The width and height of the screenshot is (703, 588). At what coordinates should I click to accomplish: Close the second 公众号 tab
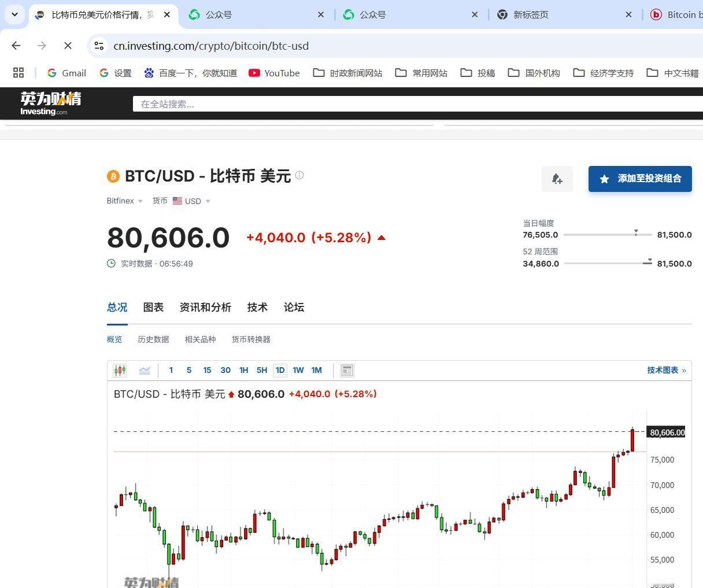click(475, 14)
